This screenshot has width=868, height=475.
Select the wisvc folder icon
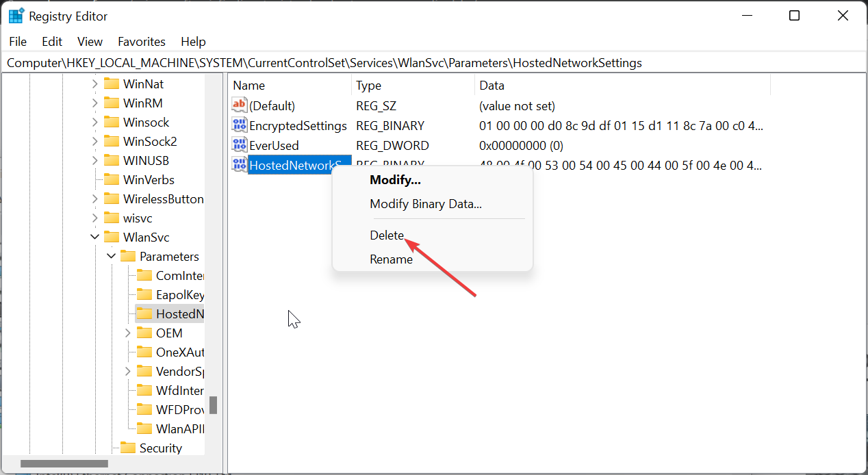coord(112,218)
